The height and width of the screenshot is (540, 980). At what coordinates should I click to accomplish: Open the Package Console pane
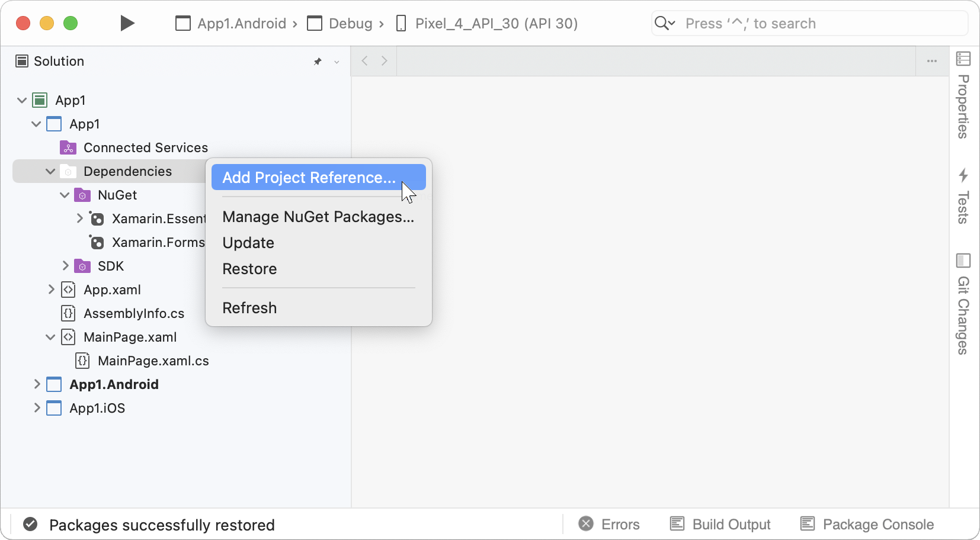867,525
